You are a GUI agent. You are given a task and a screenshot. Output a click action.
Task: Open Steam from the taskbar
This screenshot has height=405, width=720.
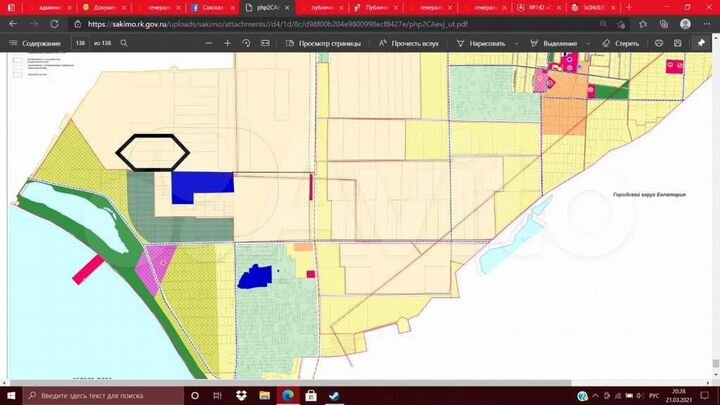(334, 395)
